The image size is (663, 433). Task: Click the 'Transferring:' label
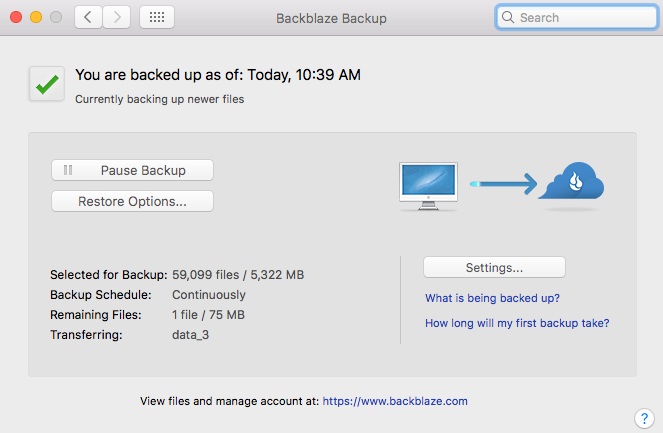[86, 335]
